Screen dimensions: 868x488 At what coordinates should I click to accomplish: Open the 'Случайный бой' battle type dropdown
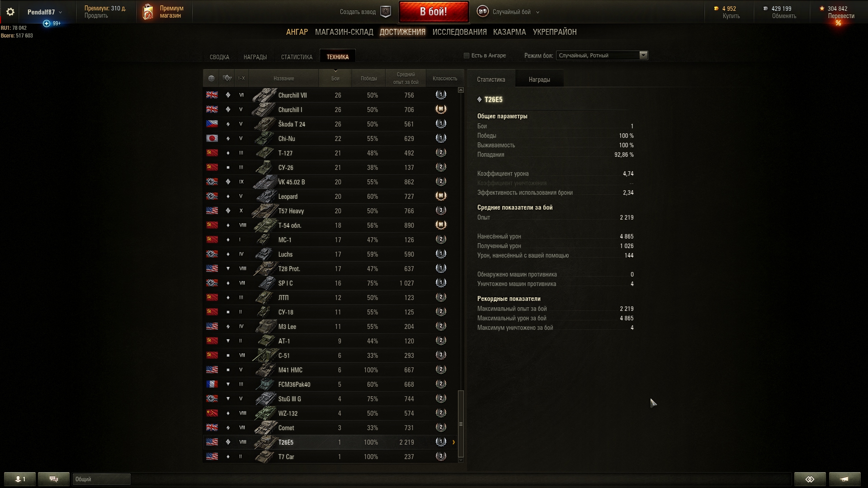click(508, 12)
